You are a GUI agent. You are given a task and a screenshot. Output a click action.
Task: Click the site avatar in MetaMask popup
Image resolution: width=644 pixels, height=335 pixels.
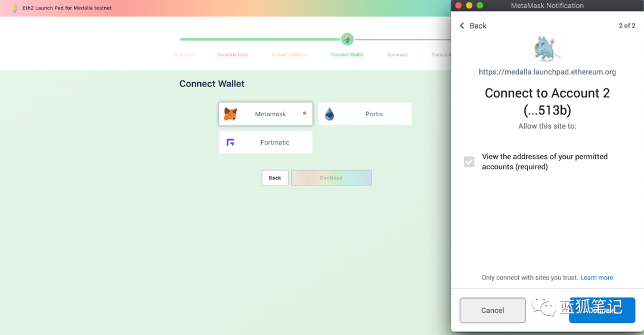pyautogui.click(x=547, y=49)
